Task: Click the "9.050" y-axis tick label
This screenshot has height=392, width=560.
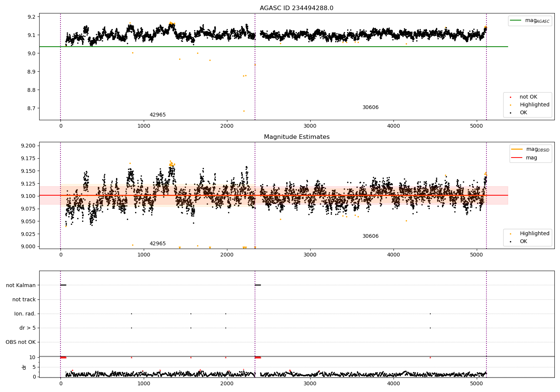Action: (29, 221)
